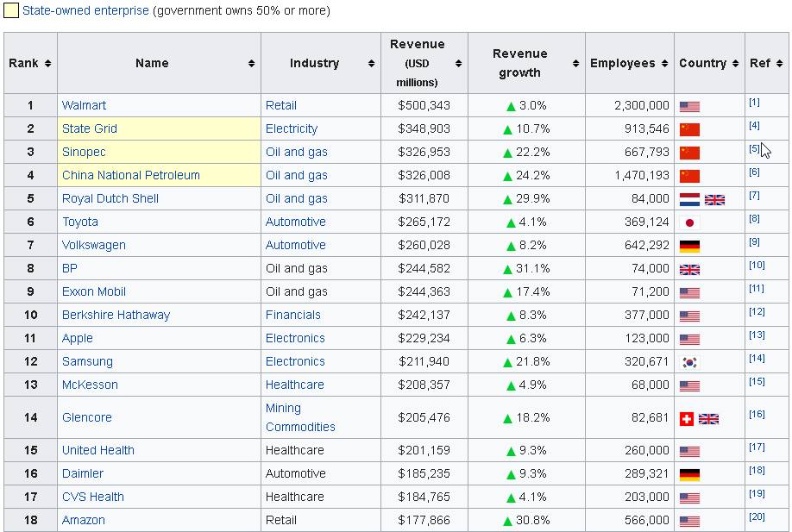The height and width of the screenshot is (532, 792).
Task: Open the Berkshire Hathaway company link
Action: pyautogui.click(x=116, y=315)
